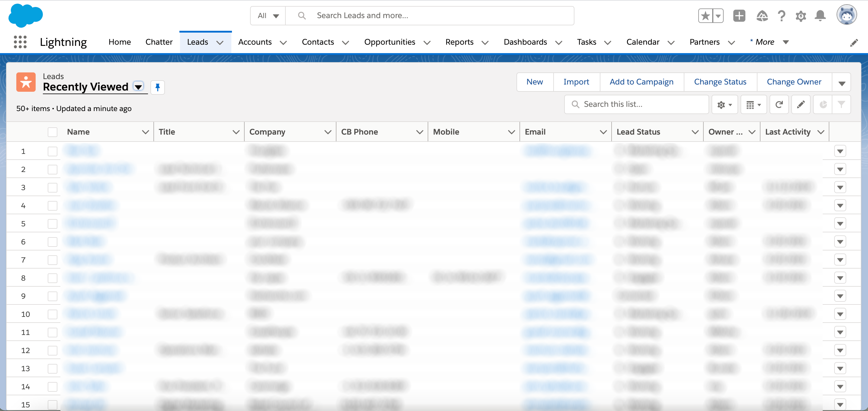868x411 pixels.
Task: Expand the Leads list view selector dropdown
Action: (139, 87)
